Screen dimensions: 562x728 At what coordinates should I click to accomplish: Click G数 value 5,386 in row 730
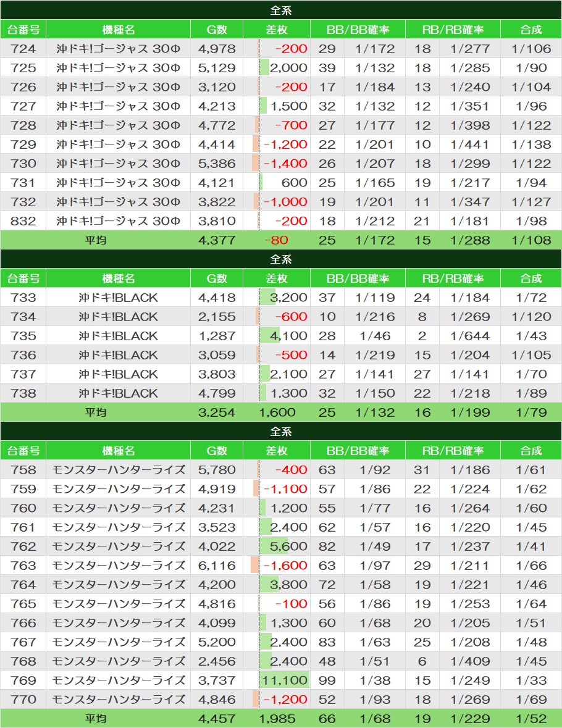(x=217, y=164)
